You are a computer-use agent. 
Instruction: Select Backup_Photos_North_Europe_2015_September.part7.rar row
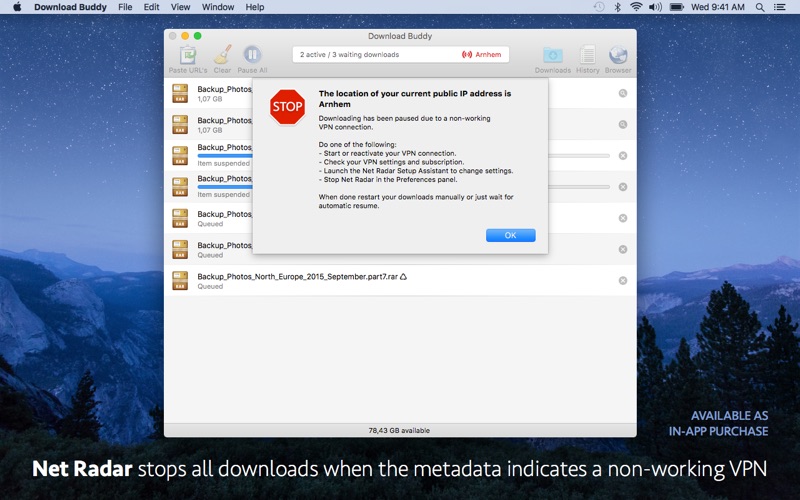pos(400,281)
